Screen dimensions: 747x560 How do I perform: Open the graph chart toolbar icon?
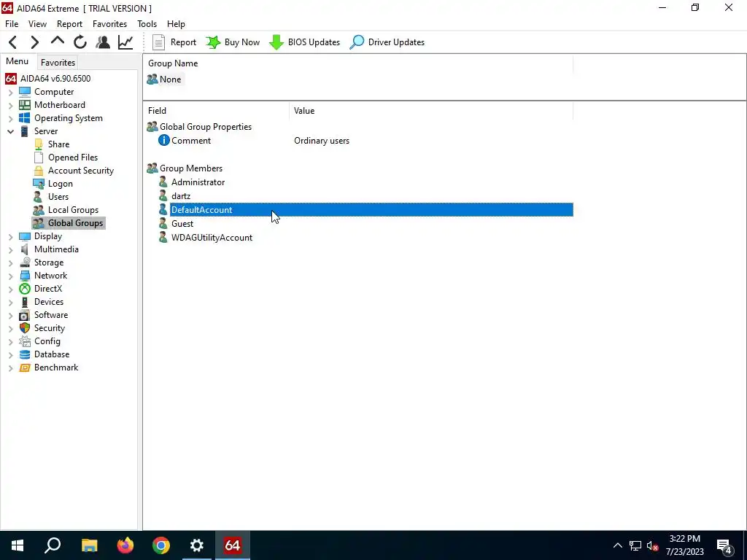pyautogui.click(x=125, y=42)
